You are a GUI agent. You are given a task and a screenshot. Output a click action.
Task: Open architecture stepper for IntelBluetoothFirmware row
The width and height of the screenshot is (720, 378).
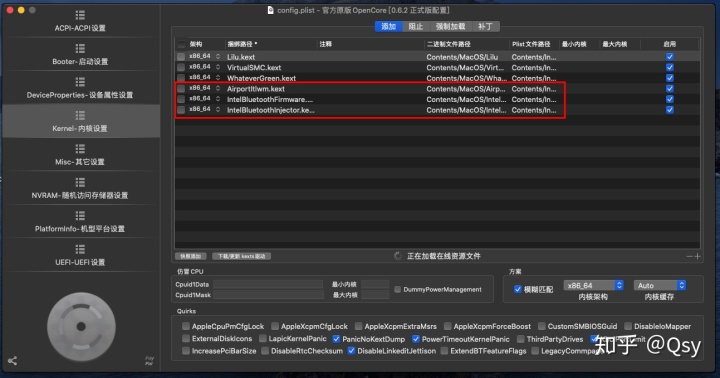coord(218,99)
